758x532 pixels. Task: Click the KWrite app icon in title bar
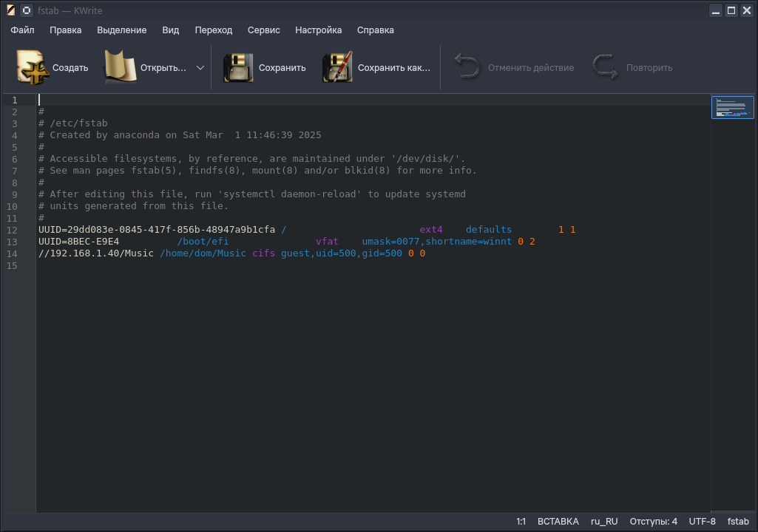[10, 10]
